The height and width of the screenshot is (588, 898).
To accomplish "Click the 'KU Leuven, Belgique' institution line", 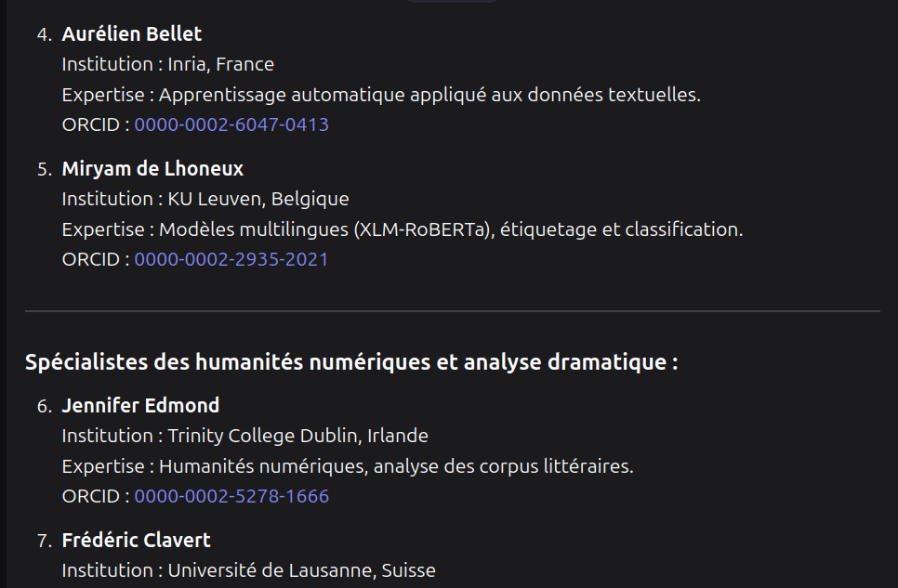I will [205, 199].
